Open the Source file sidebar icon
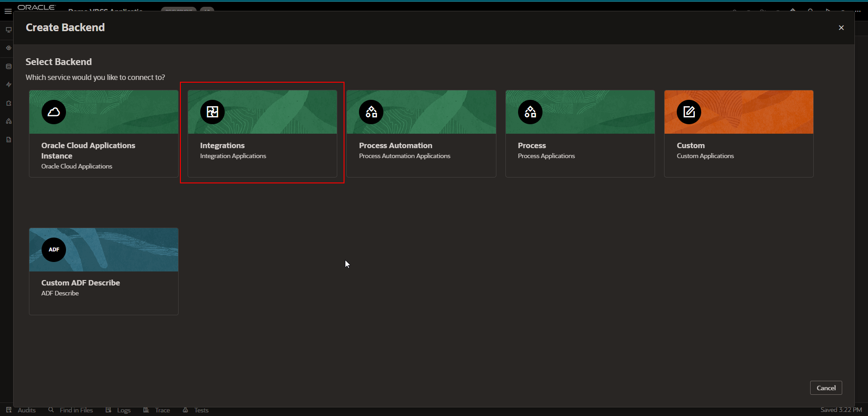Viewport: 868px width, 416px height. 9,140
